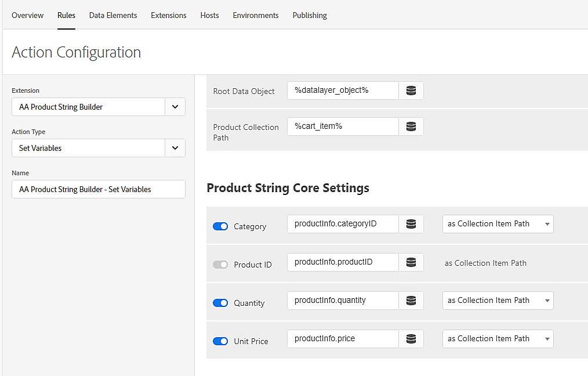Disable the Category toggle switch
The width and height of the screenshot is (588, 376).
220,226
